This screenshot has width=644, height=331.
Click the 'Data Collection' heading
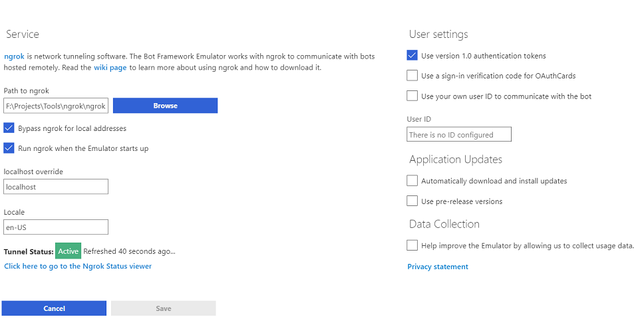(444, 224)
